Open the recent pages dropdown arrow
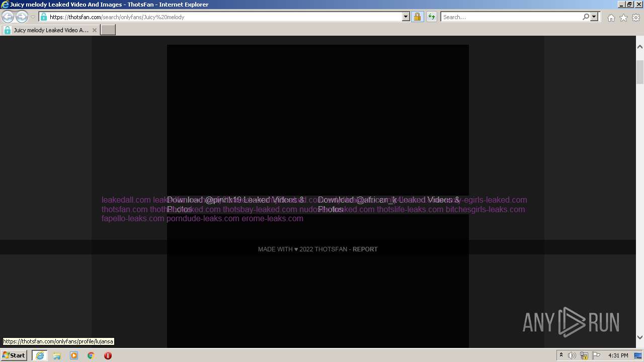Screen dimensions: 644x362 33,17
